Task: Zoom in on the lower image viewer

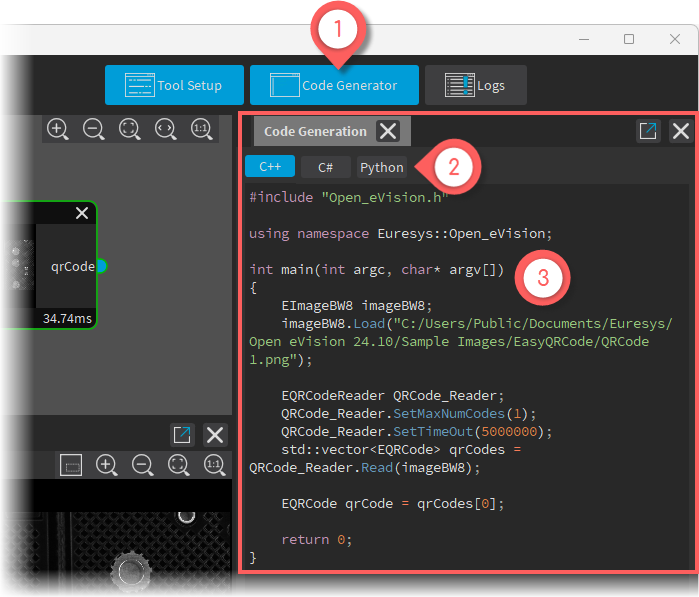Action: click(x=107, y=465)
